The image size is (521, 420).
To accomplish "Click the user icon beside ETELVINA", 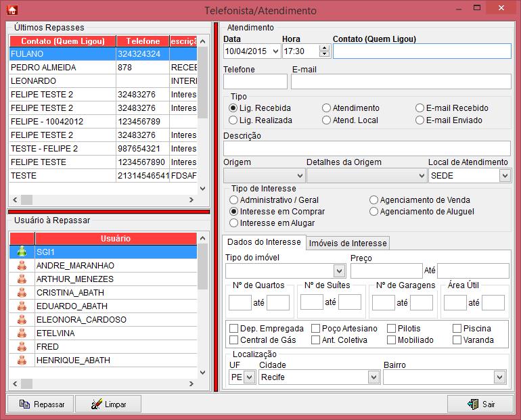I will 21,333.
